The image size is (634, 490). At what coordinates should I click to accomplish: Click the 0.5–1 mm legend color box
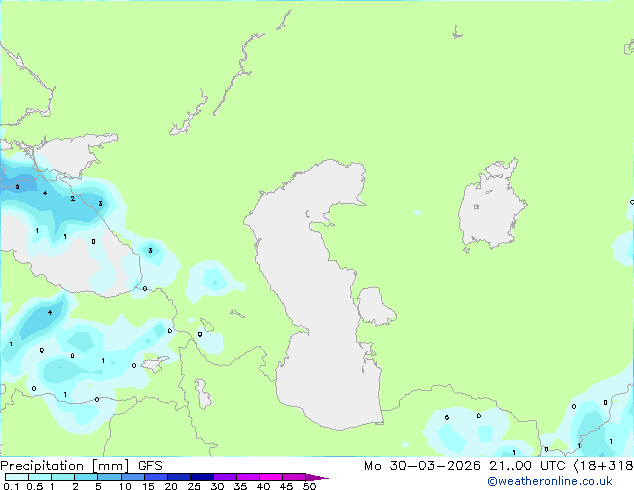pos(40,477)
